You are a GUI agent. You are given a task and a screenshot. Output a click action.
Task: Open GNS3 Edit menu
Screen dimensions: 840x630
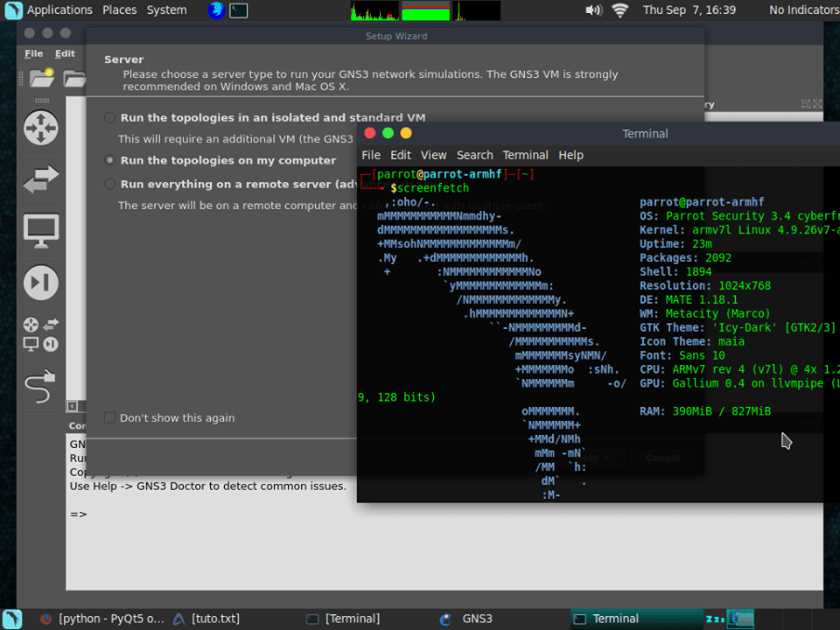(x=65, y=53)
